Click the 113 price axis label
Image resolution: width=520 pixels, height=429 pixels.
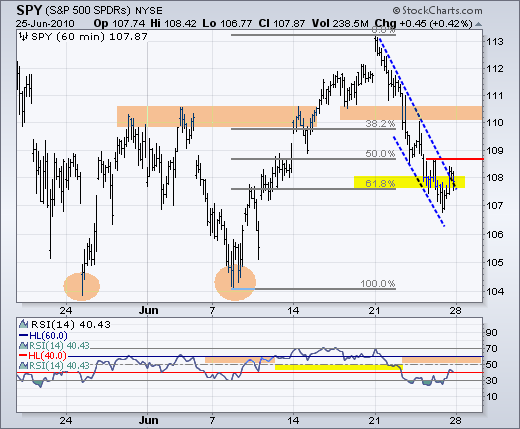click(495, 42)
